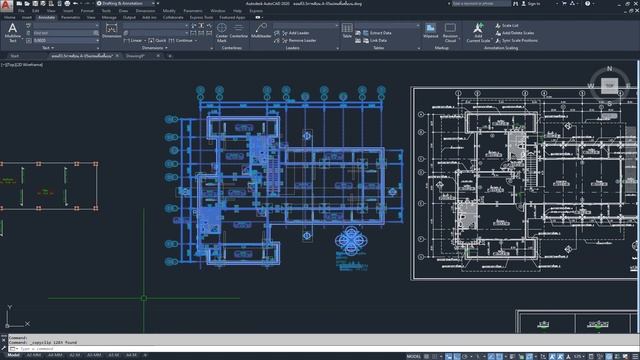Click the find text search icon
Screen dimensions: 640x360
point(96,33)
